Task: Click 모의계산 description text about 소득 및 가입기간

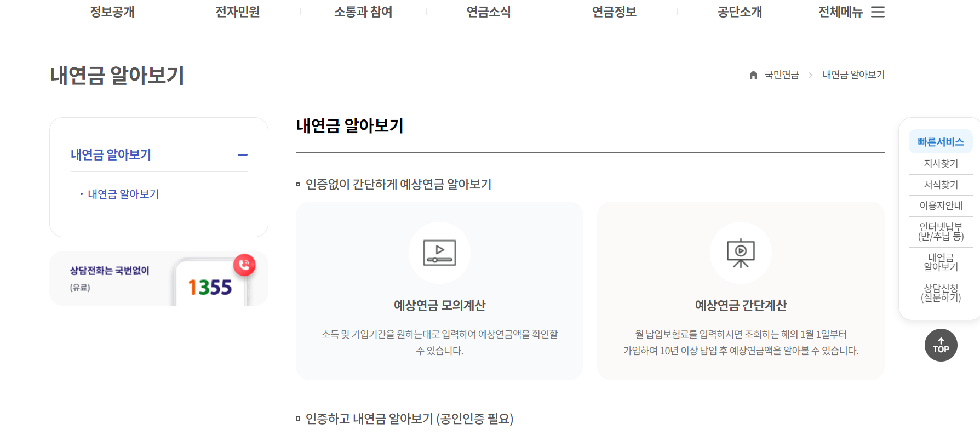Action: click(x=439, y=342)
